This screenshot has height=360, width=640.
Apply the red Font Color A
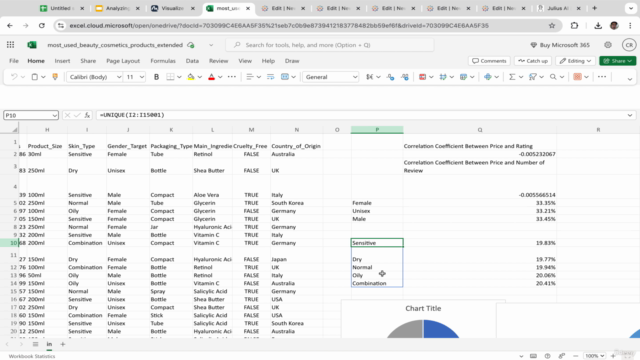[x=211, y=77]
